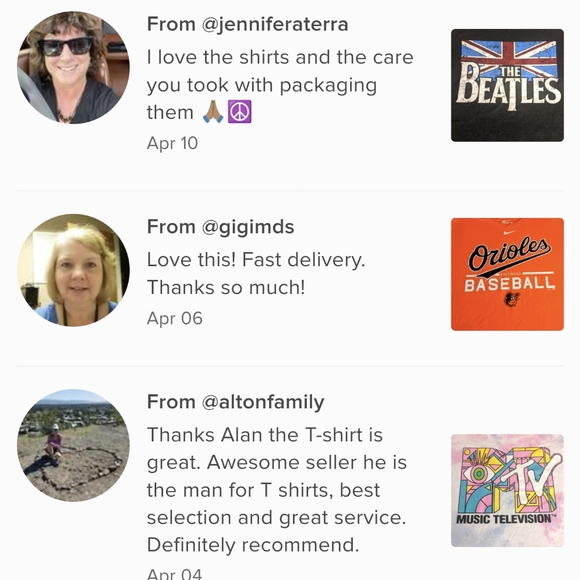Click the Apr 04 date stamp

(x=175, y=573)
